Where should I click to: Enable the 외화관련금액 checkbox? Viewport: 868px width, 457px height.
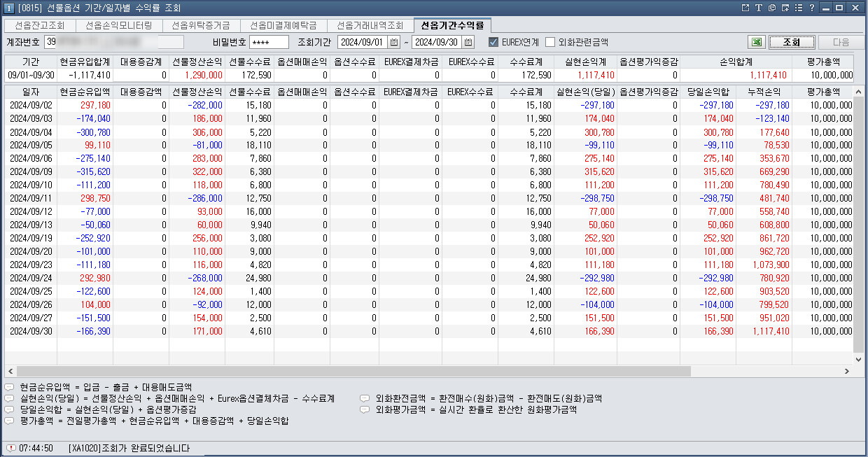[550, 42]
